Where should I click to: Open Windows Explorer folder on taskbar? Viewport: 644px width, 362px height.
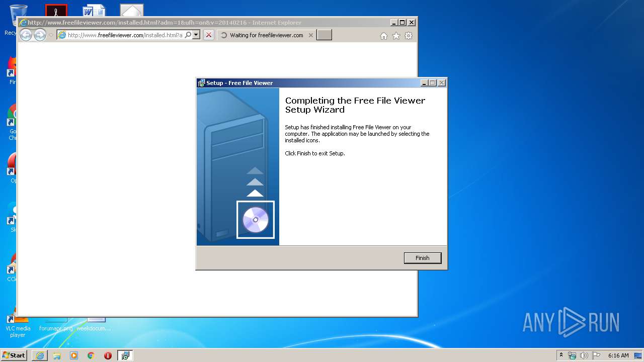pyautogui.click(x=57, y=355)
